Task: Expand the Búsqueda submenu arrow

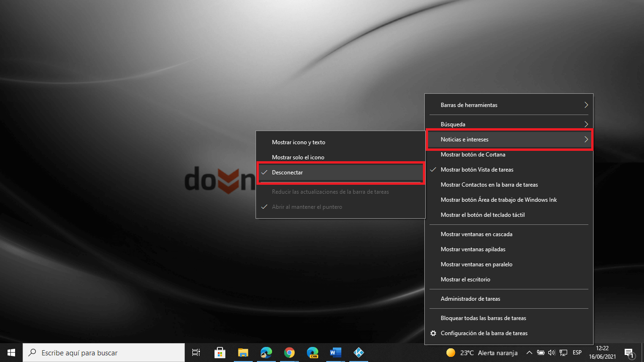Action: [586, 124]
